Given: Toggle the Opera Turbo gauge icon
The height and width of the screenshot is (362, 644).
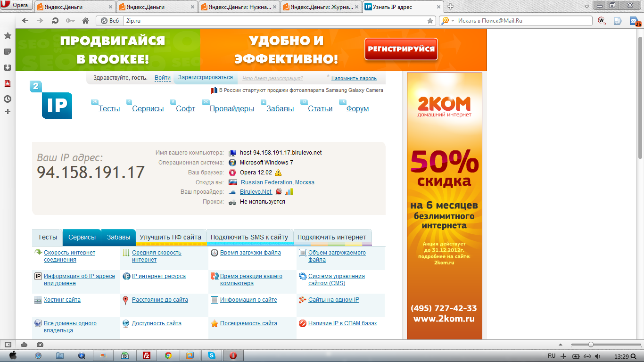Looking at the screenshot, I should (x=40, y=345).
